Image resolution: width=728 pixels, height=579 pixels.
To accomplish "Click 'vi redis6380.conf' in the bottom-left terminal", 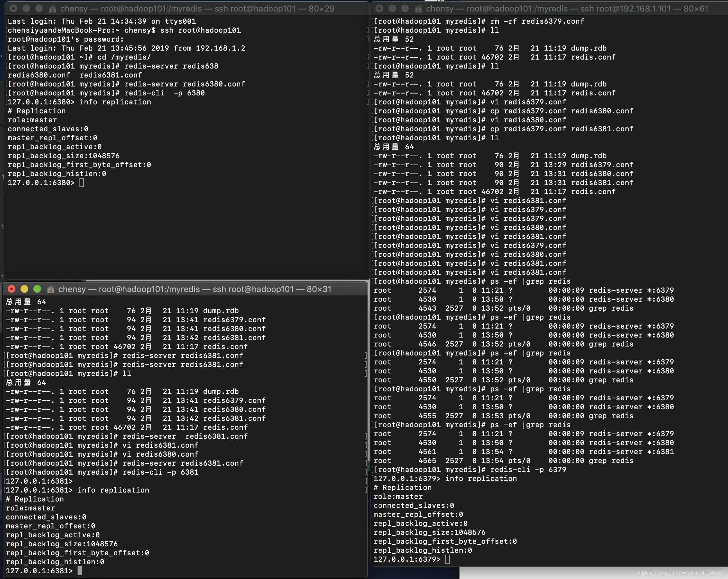I will point(161,454).
